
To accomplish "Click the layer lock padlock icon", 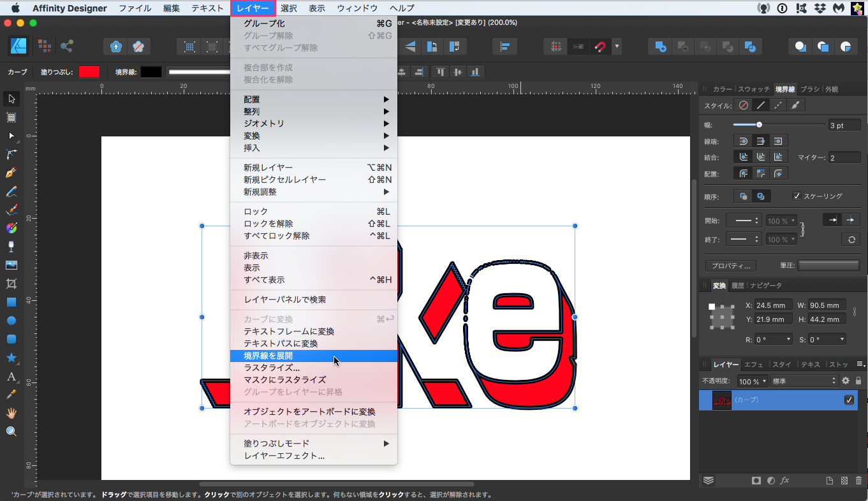I will pyautogui.click(x=858, y=381).
